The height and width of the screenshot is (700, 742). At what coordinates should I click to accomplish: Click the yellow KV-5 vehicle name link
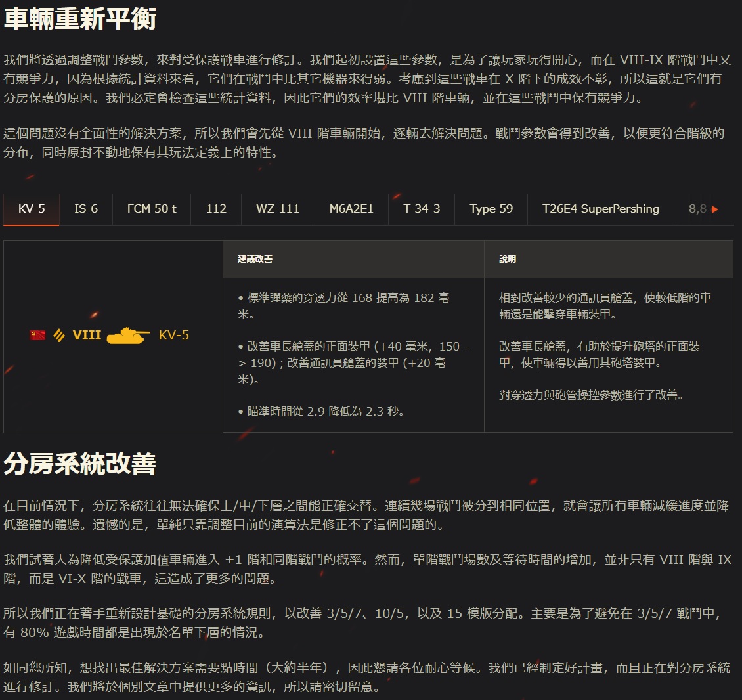[174, 336]
